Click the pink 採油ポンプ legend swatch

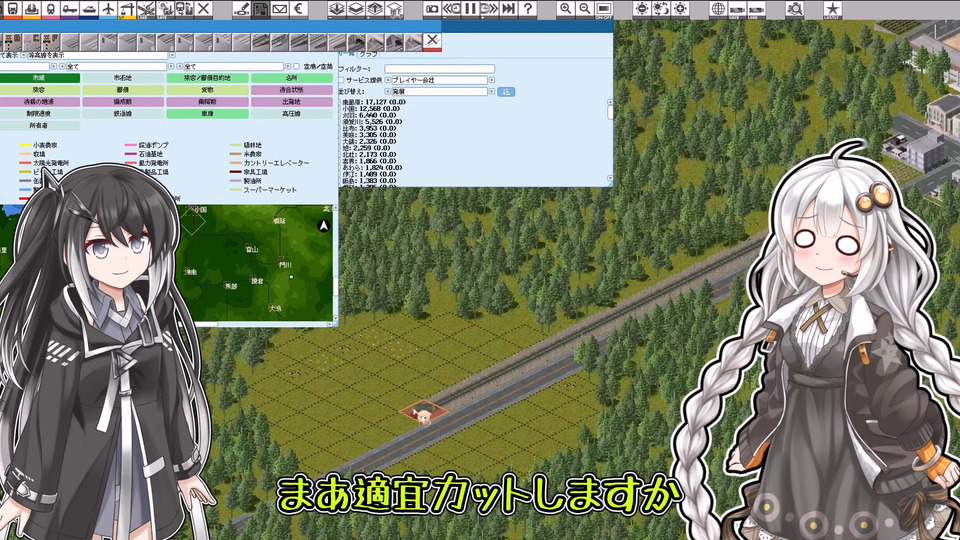coord(131,145)
